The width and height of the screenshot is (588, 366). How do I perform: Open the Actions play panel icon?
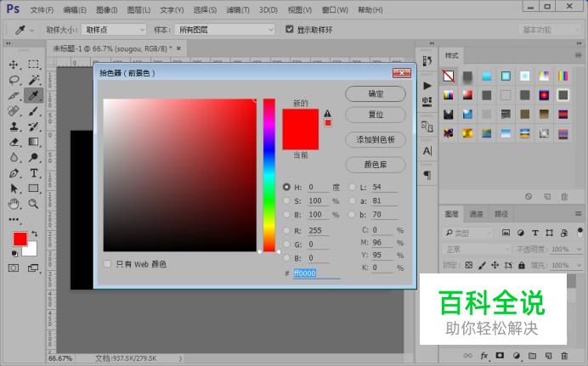click(427, 86)
